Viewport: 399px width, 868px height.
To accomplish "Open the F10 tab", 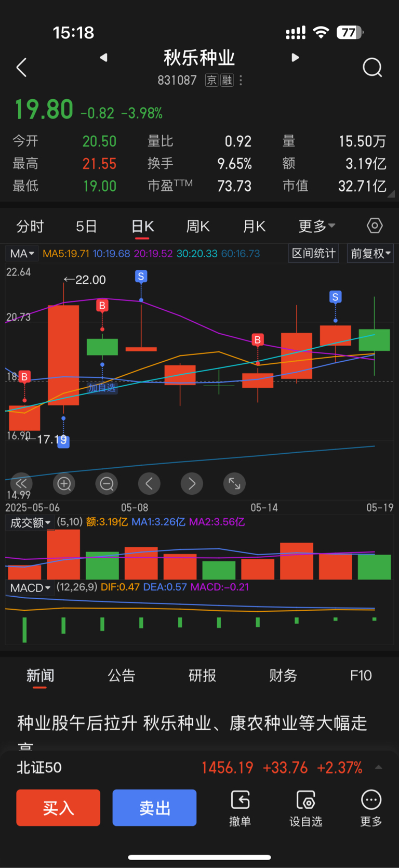I will click(361, 675).
